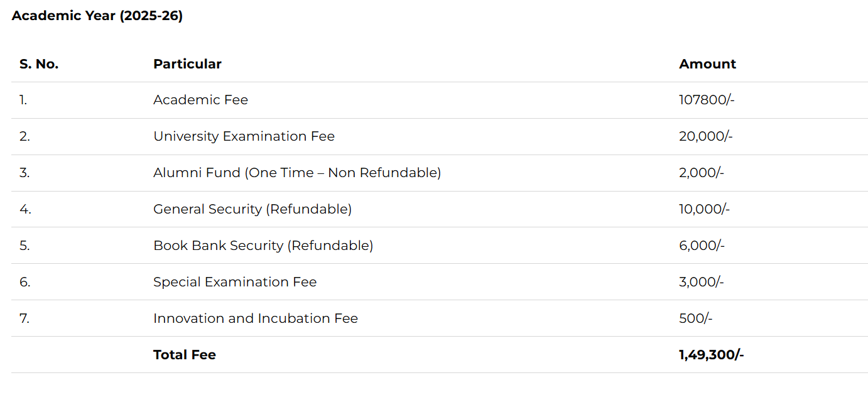This screenshot has width=868, height=407.
Task: Click the Academic Year (2025-26) heading
Action: (97, 16)
